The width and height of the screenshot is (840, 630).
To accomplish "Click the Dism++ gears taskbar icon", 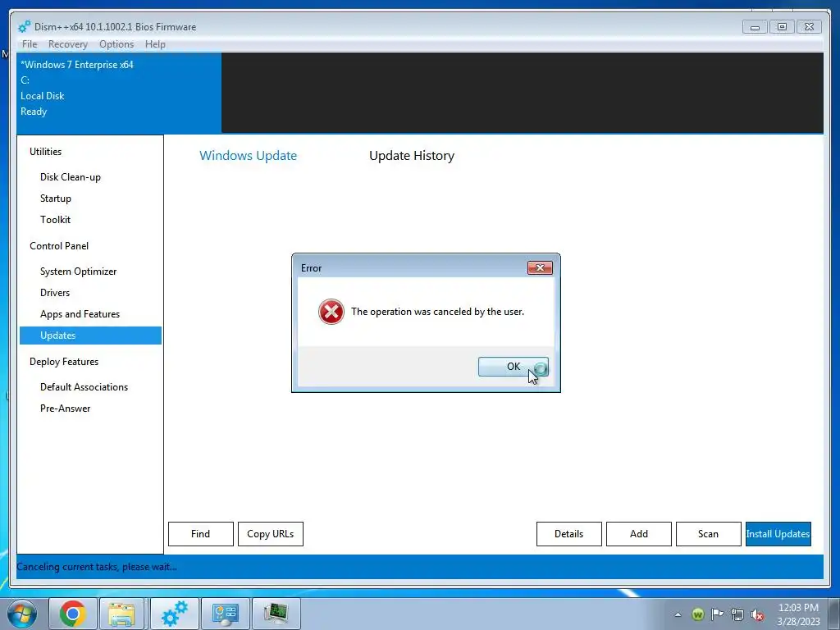I will point(175,614).
